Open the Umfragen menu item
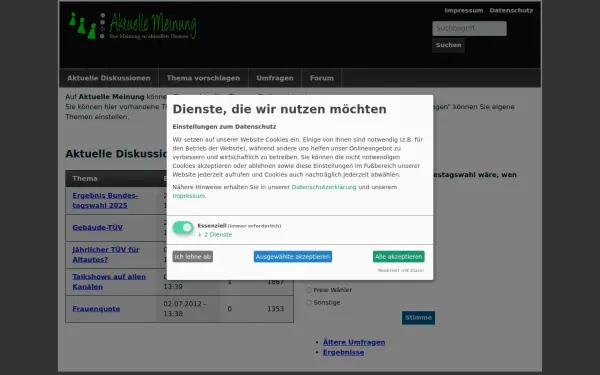The height and width of the screenshot is (375, 600). [x=275, y=78]
